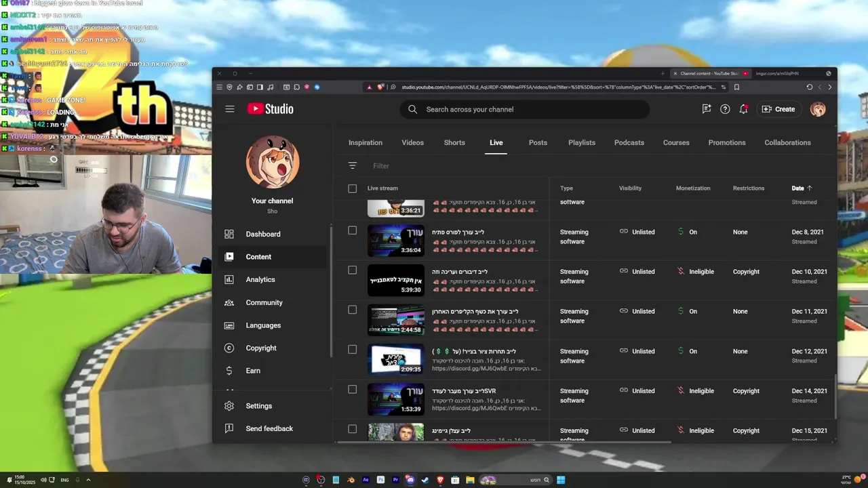Open the YouTube Studio hamburger menu
The image size is (868, 488).
tap(230, 109)
